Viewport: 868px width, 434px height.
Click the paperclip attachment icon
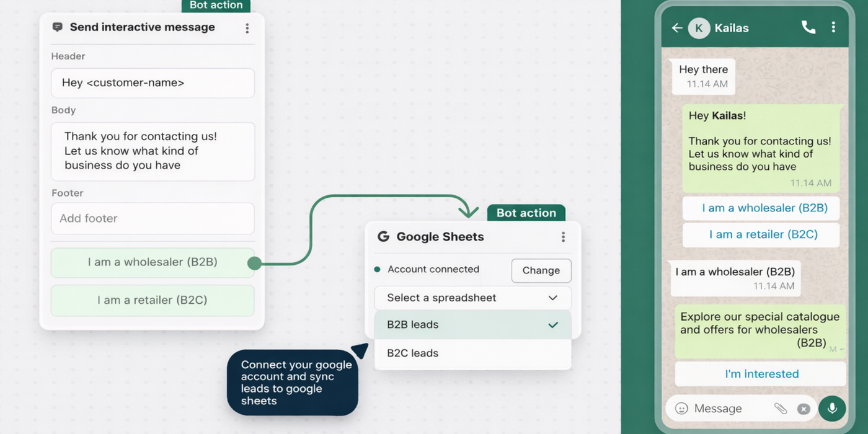pos(780,409)
